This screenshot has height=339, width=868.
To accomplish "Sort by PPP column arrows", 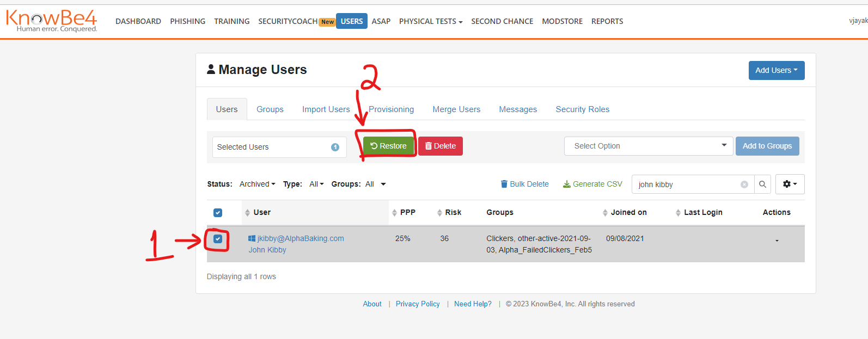I will [x=394, y=213].
